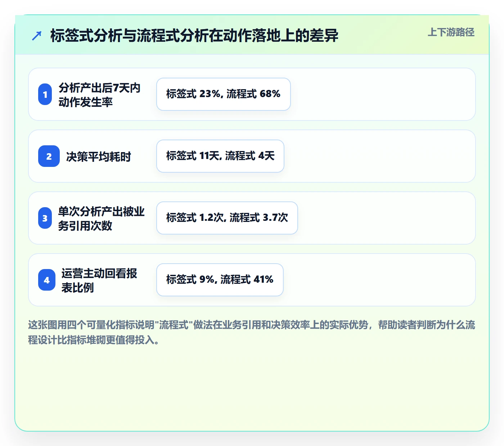This screenshot has width=504, height=446.
Task: Select the label 分析产出后7天内动作发生率
Action: [99, 95]
